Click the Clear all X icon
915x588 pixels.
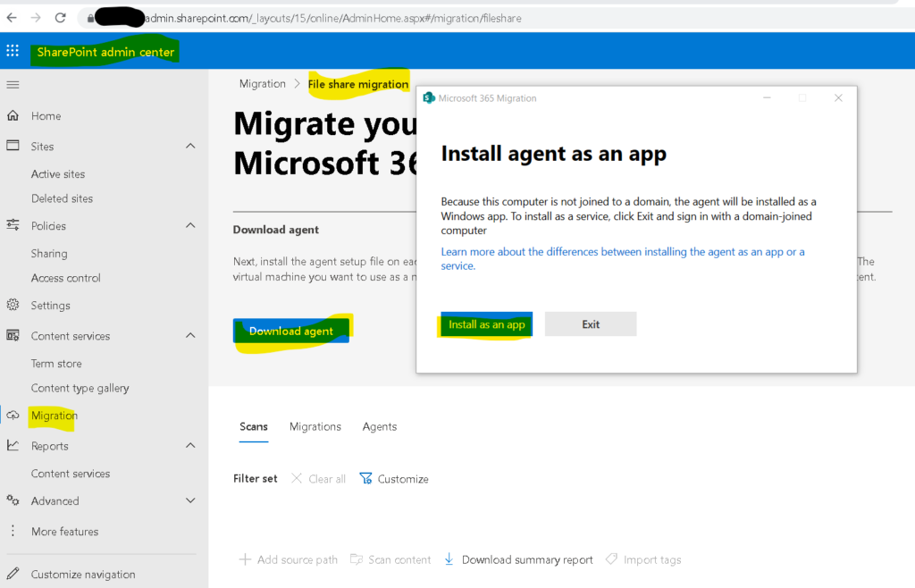297,478
